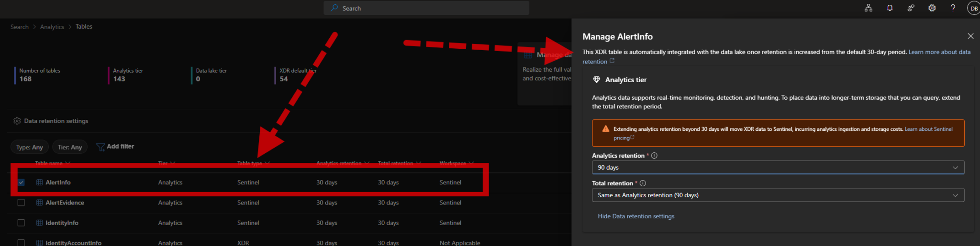Viewport: 980px width, 246px height.
Task: Open the Type: Any filter
Action: [x=30, y=147]
